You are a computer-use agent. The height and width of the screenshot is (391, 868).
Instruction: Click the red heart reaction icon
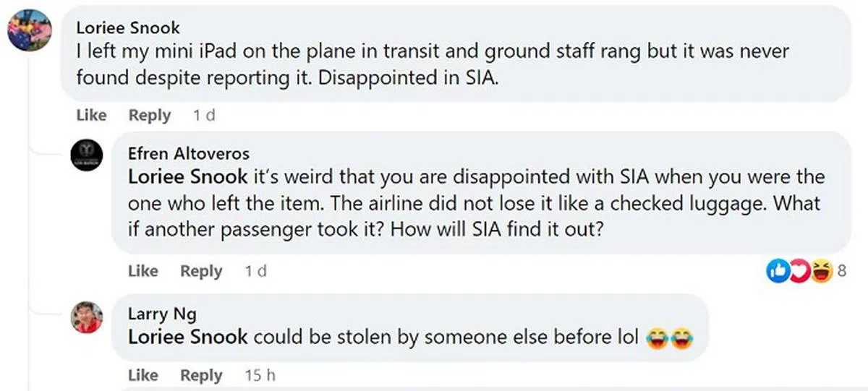(799, 272)
